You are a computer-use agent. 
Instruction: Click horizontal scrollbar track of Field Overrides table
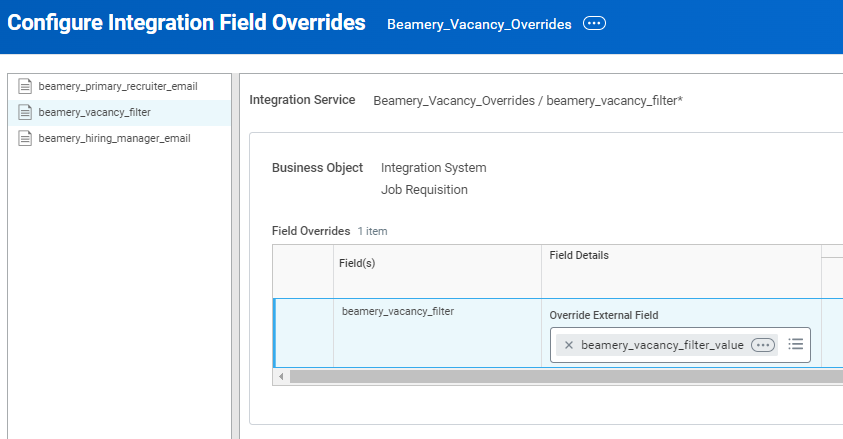click(566, 377)
